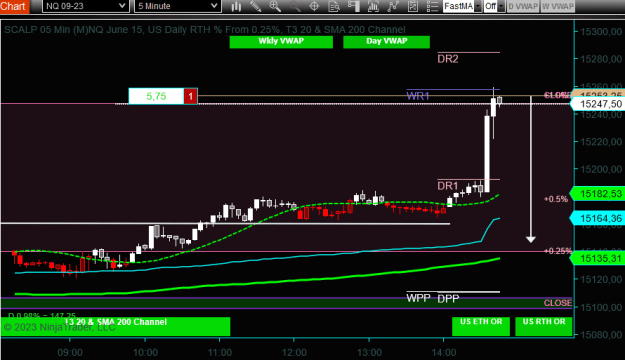
Task: Expand the FastMA dropdown arrow
Action: tap(478, 6)
